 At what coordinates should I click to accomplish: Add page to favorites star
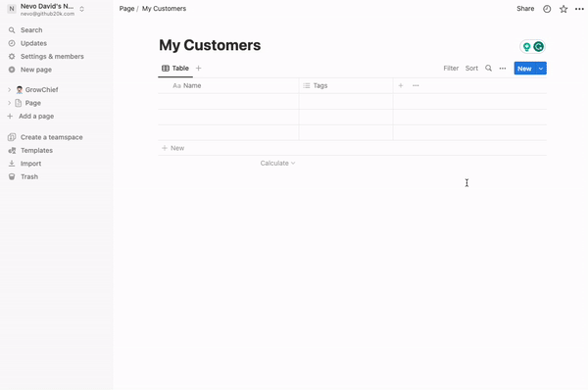563,9
